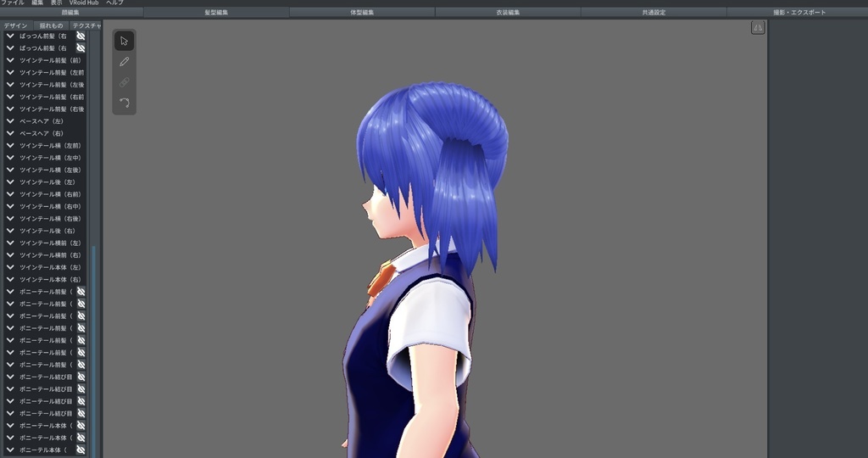Open the ヘルプ menu
868x458 pixels.
click(x=114, y=3)
